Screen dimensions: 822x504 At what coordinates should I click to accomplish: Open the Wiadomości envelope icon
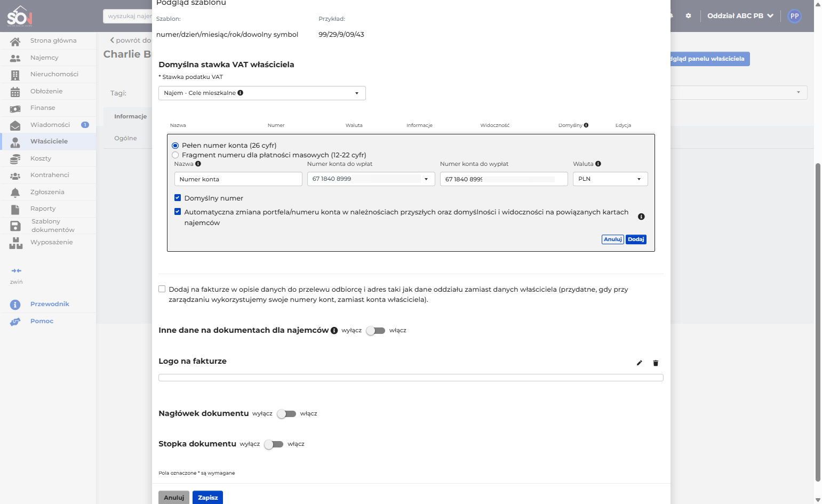click(15, 125)
